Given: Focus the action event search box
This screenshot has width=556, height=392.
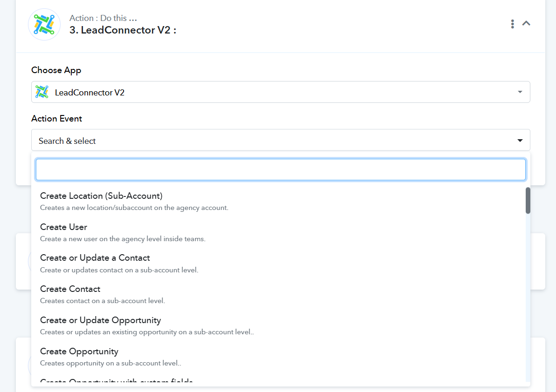Looking at the screenshot, I should click(x=281, y=169).
